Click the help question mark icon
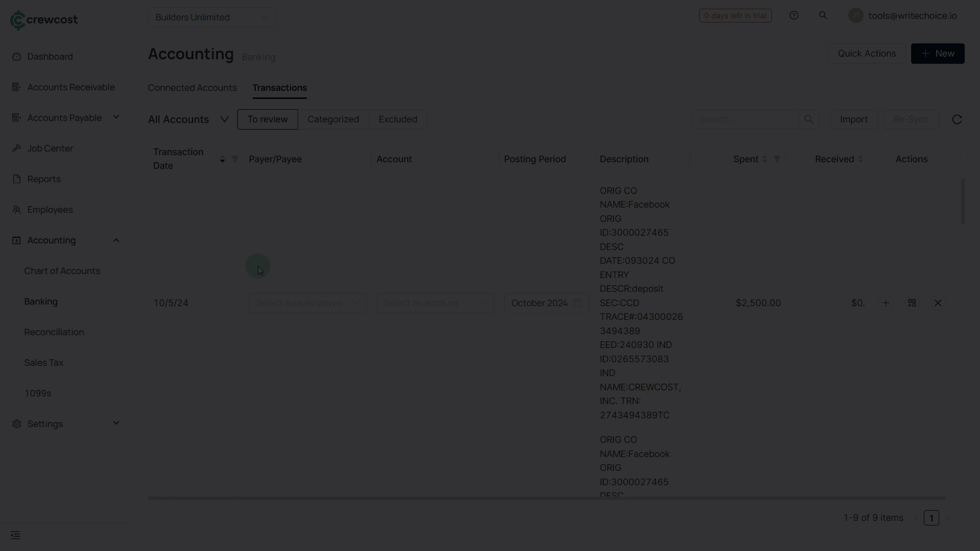Screen dimensions: 980x551 (794, 15)
